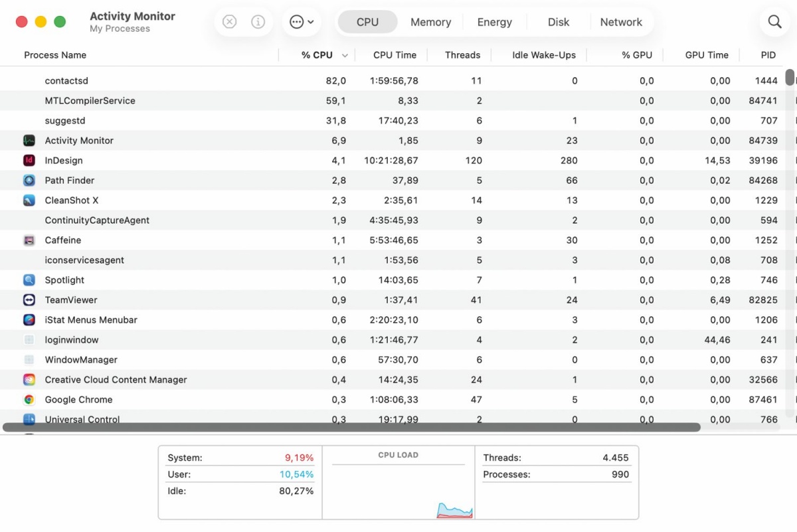797x532 pixels.
Task: Switch to the Energy tab
Action: 495,22
